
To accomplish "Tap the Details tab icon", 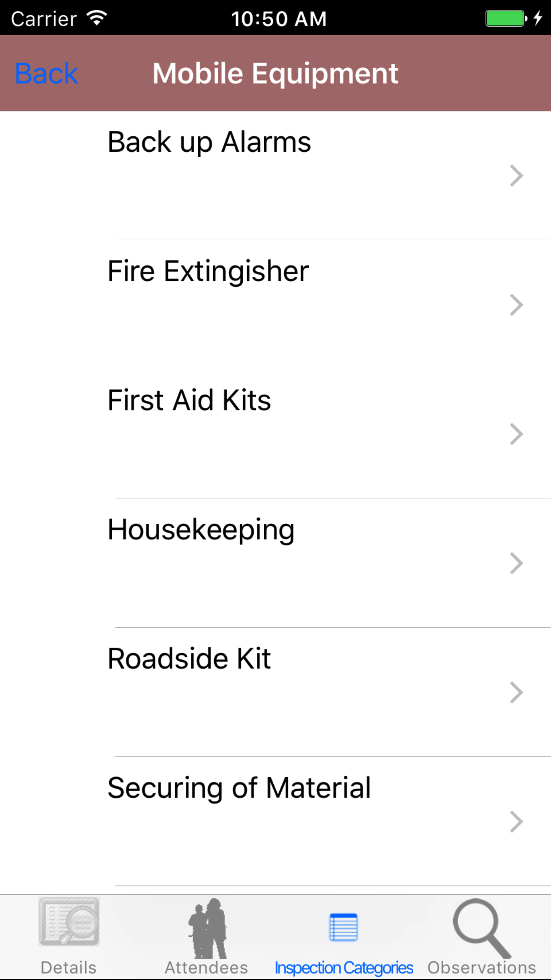I will 69,921.
